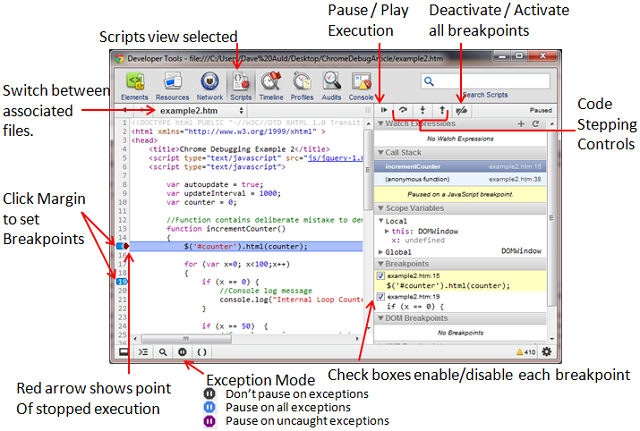Add a watch expression with plus icon
Image resolution: width=640 pixels, height=431 pixels.
(x=521, y=124)
